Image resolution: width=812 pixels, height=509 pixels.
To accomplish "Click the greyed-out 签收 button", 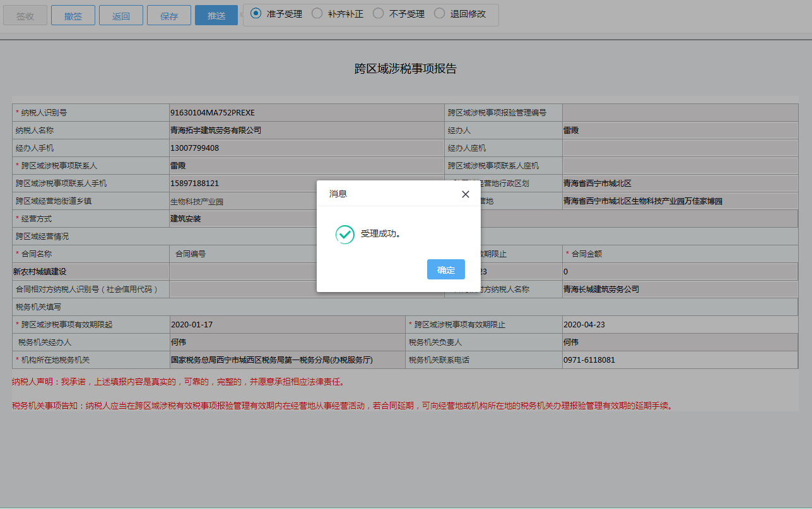I will click(x=25, y=16).
